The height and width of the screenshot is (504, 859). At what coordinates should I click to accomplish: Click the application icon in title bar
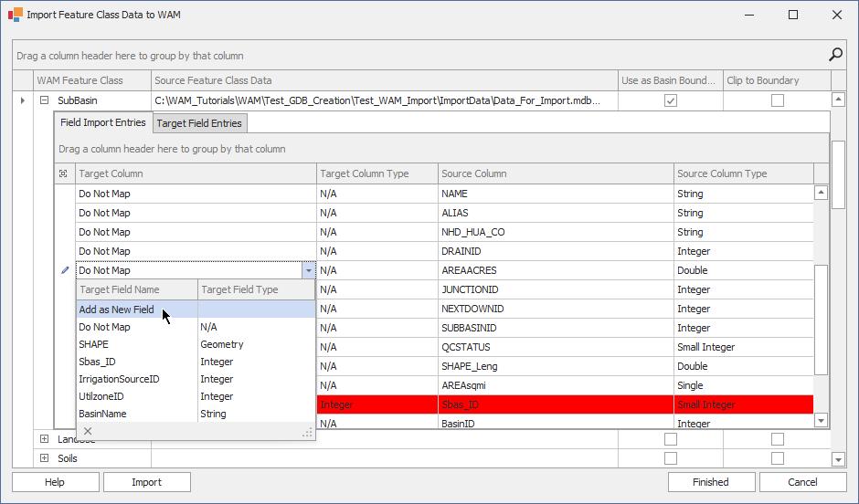click(x=16, y=15)
